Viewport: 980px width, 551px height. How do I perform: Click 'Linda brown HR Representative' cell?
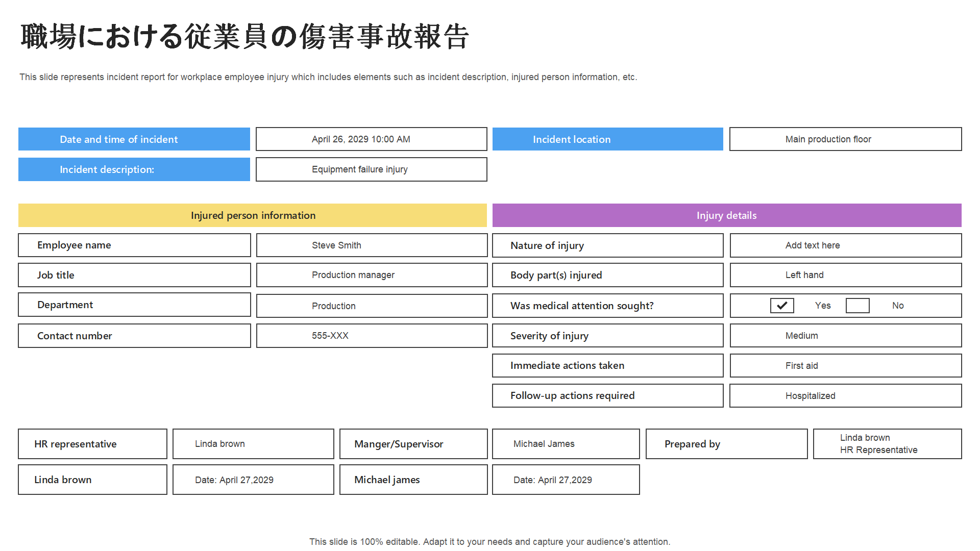click(887, 444)
